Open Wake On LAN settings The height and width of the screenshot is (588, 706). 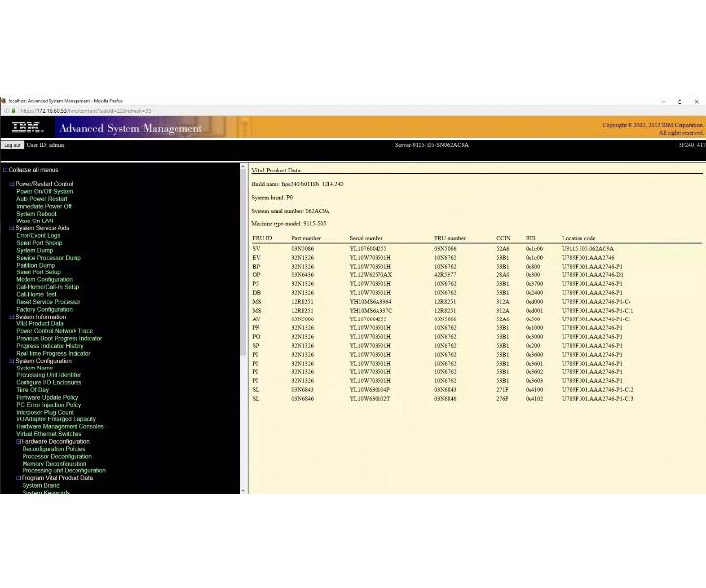(x=34, y=220)
